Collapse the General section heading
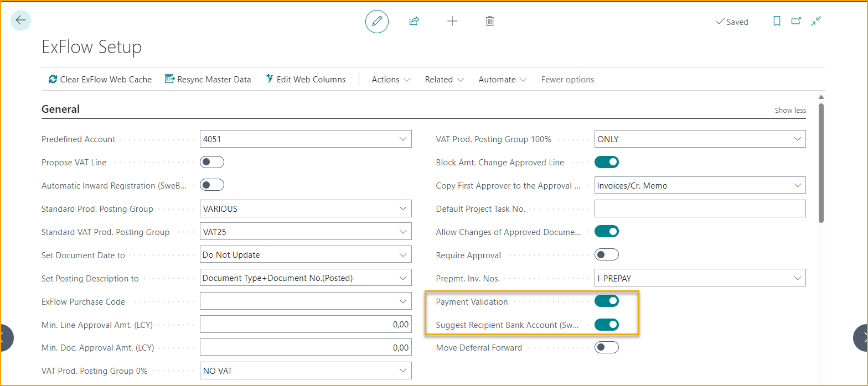 tap(60, 109)
